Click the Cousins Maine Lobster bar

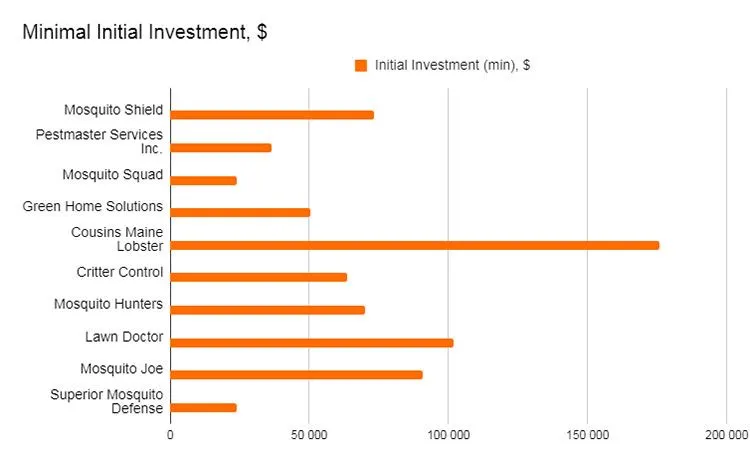tap(415, 245)
